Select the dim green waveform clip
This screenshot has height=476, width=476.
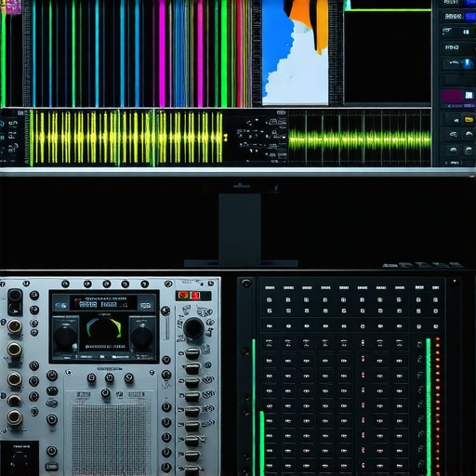click(x=360, y=139)
